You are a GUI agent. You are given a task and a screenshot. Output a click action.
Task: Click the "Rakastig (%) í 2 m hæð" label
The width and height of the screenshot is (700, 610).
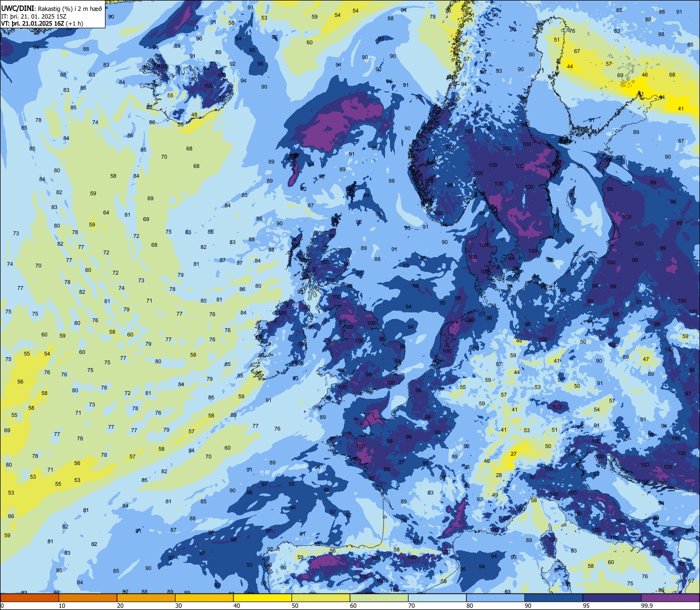click(x=69, y=9)
